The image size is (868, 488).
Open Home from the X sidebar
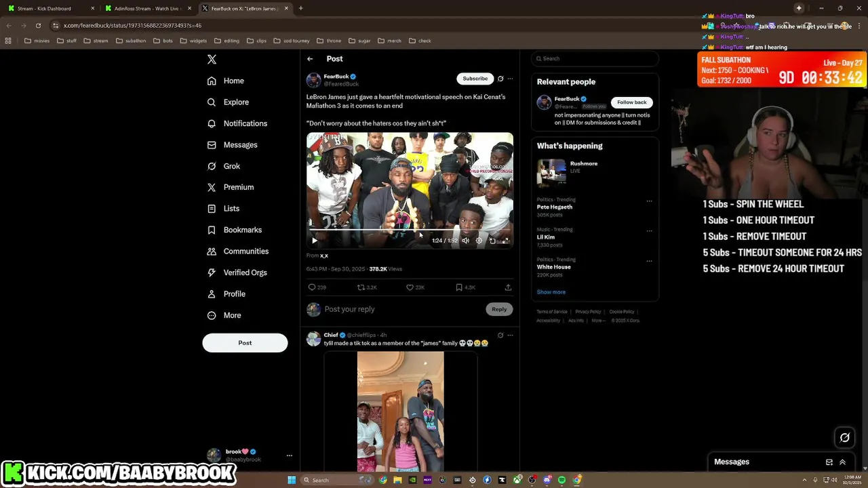[226, 81]
